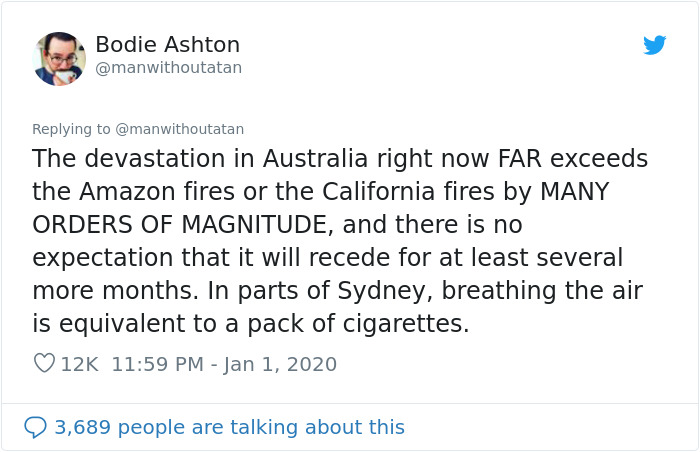The height and width of the screenshot is (452, 700).
Task: Click the Twitter bird logo
Action: [x=654, y=45]
